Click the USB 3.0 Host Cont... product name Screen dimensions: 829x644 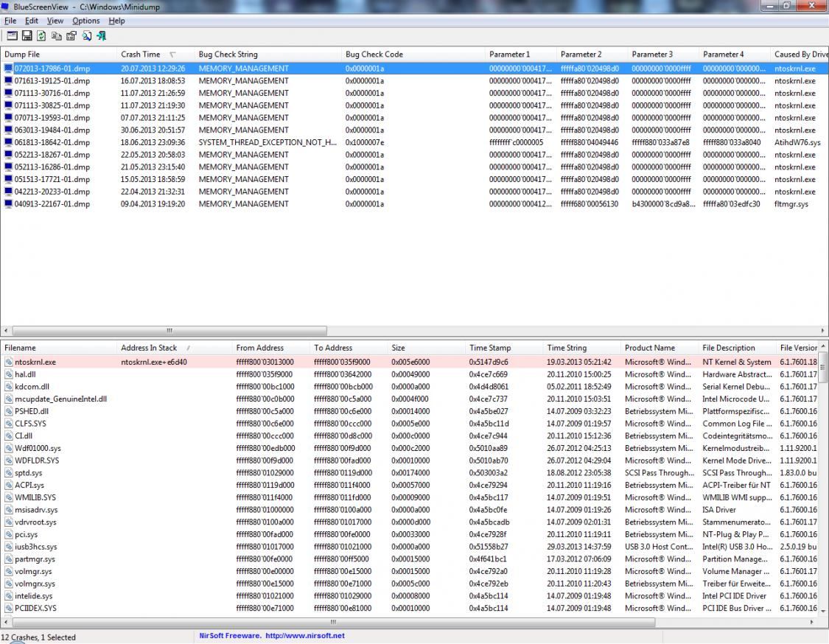[659, 547]
